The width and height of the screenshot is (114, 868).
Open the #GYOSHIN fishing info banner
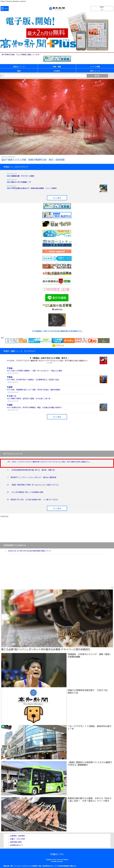point(57,266)
